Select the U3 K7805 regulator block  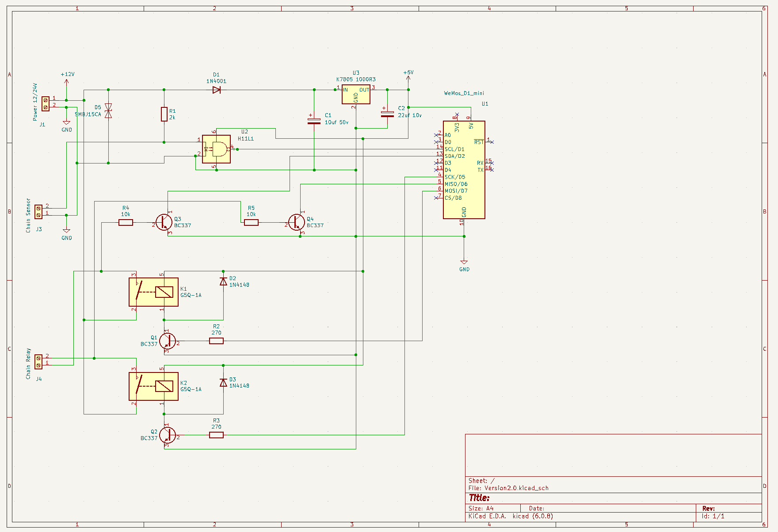[x=356, y=95]
